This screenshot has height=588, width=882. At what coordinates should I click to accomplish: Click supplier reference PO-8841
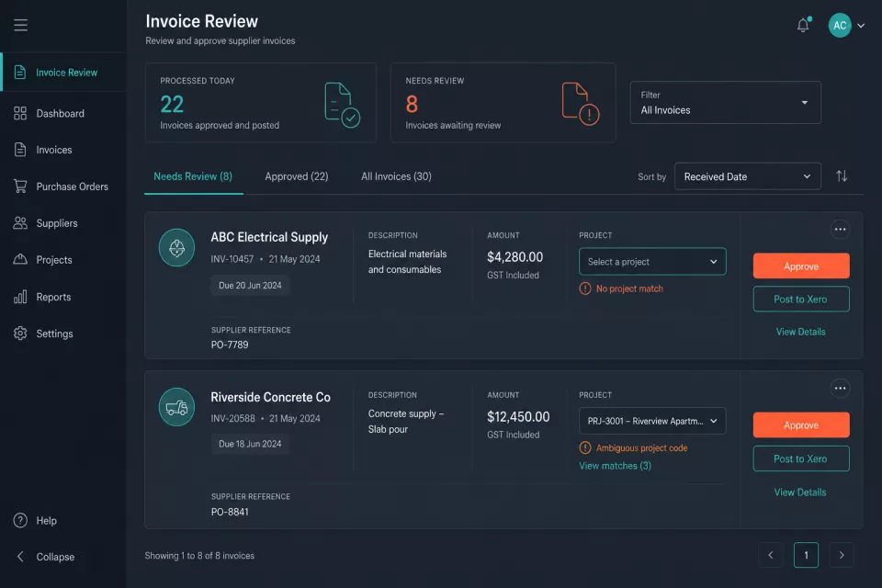pyautogui.click(x=230, y=512)
